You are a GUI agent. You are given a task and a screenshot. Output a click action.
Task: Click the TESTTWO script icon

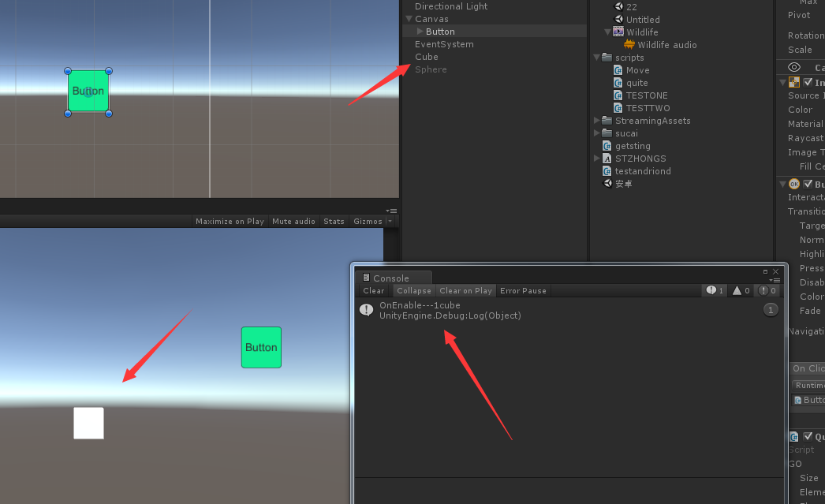[618, 108]
